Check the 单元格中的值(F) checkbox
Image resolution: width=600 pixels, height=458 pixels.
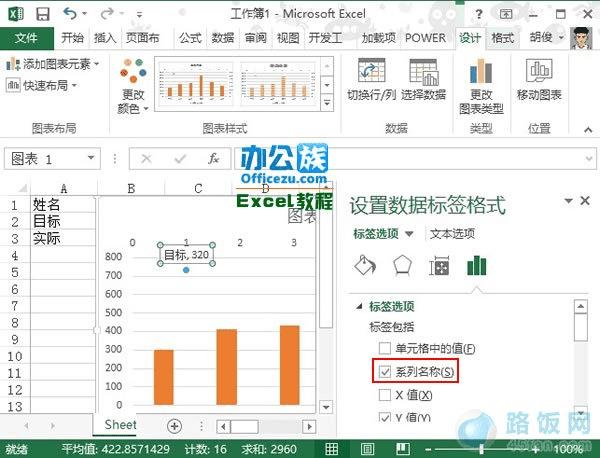click(384, 349)
